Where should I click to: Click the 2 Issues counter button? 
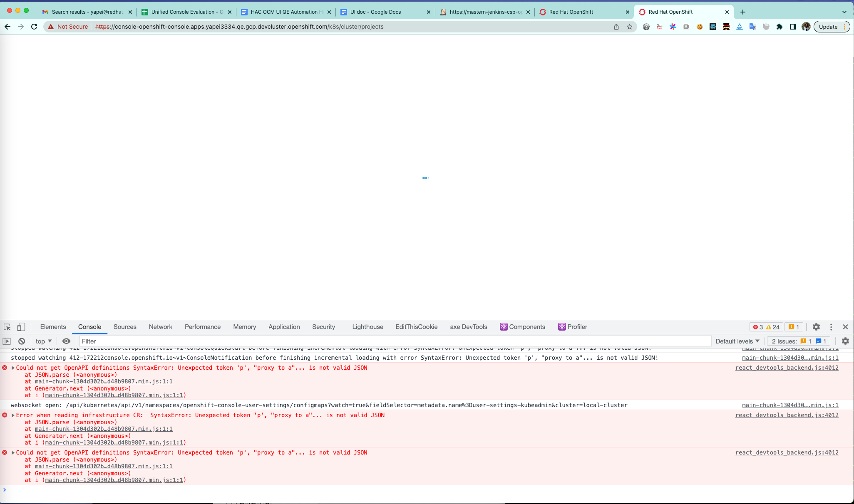coord(799,341)
